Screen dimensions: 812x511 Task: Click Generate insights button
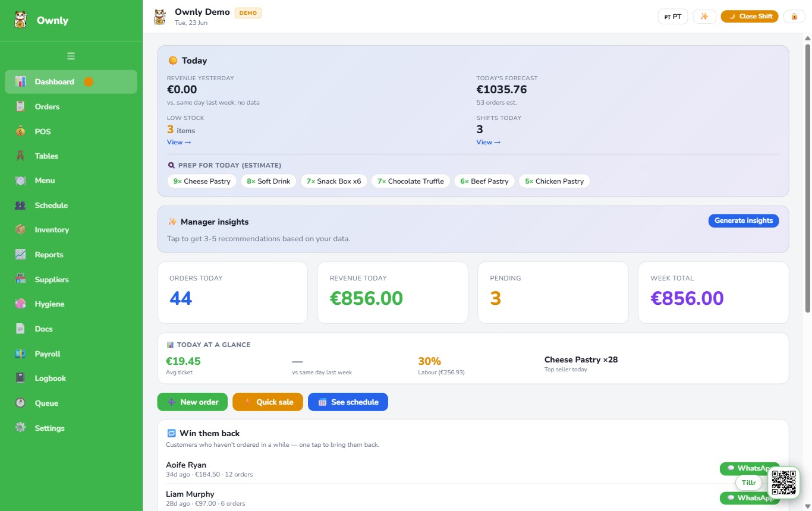(x=744, y=220)
